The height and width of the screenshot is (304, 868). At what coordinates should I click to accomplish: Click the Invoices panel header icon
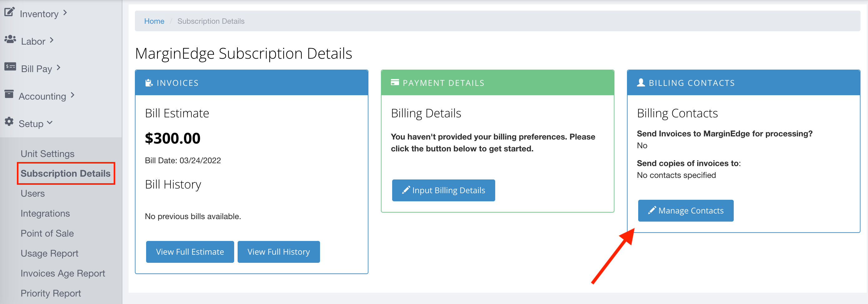pyautogui.click(x=149, y=83)
